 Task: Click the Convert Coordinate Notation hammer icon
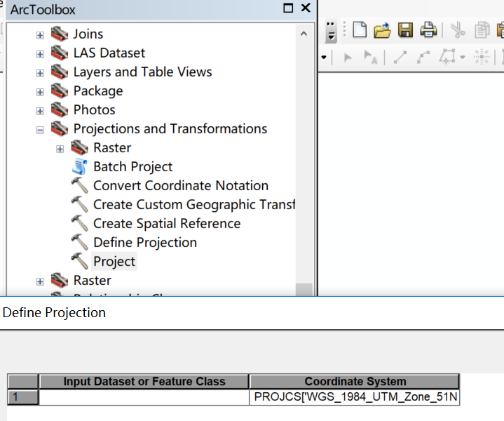click(x=79, y=185)
